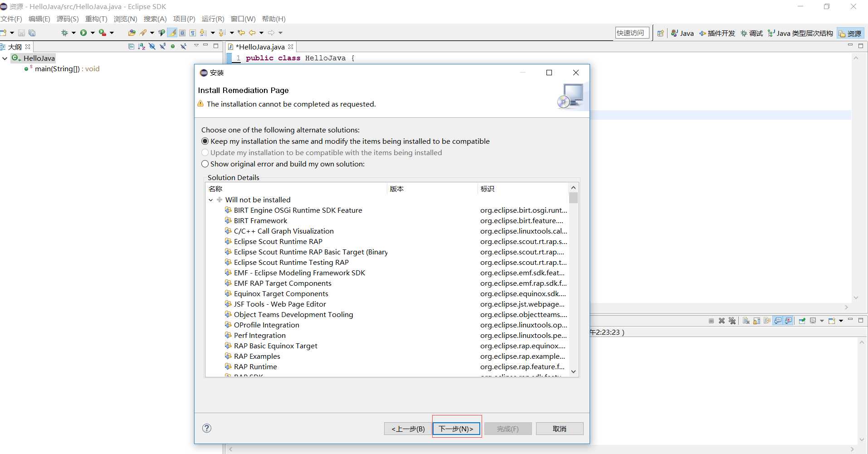The height and width of the screenshot is (454, 868).
Task: Toggle the Hide Static Members icon in outline
Action: pos(162,46)
